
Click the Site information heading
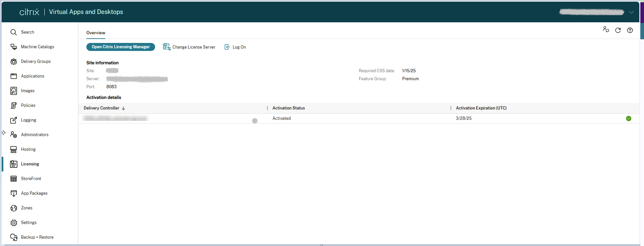click(102, 63)
